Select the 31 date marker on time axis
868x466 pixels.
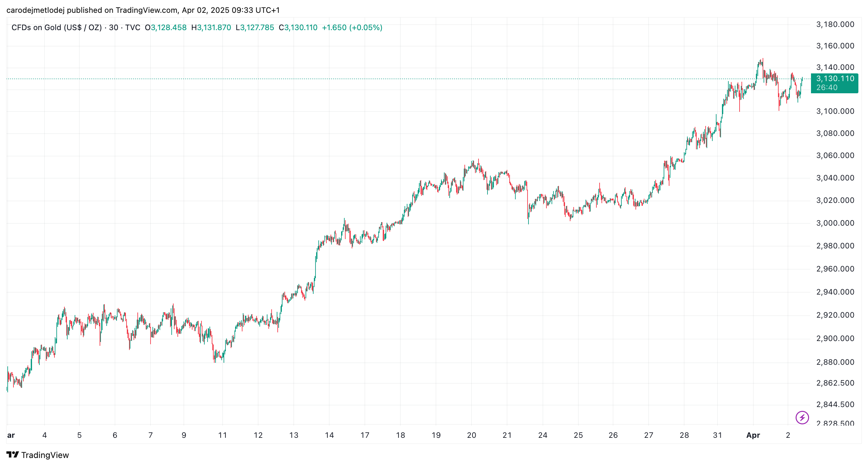(717, 435)
